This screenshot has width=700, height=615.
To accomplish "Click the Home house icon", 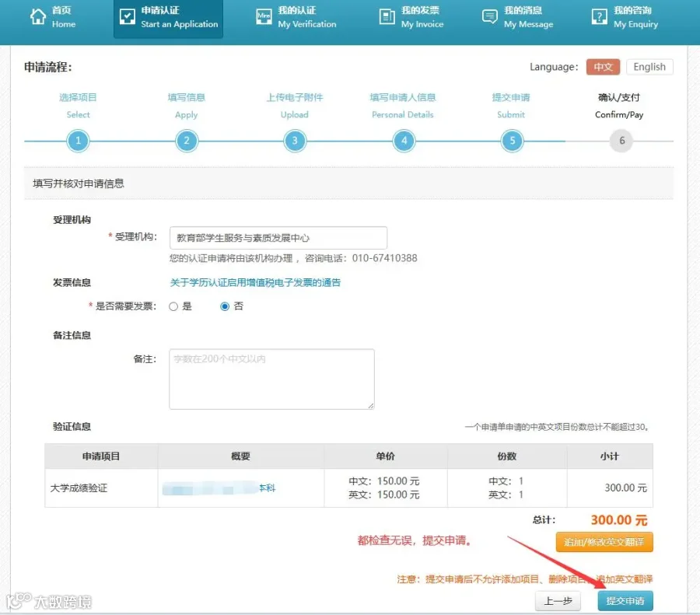I will [x=38, y=17].
